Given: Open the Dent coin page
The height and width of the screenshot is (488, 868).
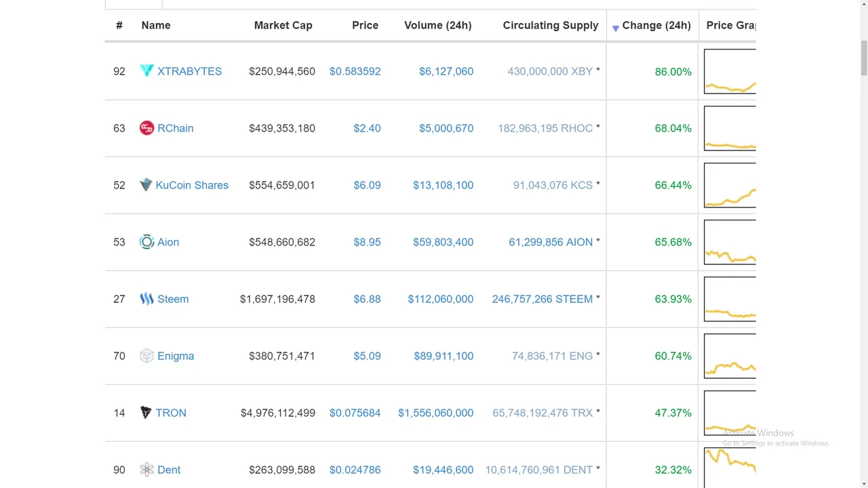Looking at the screenshot, I should (169, 470).
